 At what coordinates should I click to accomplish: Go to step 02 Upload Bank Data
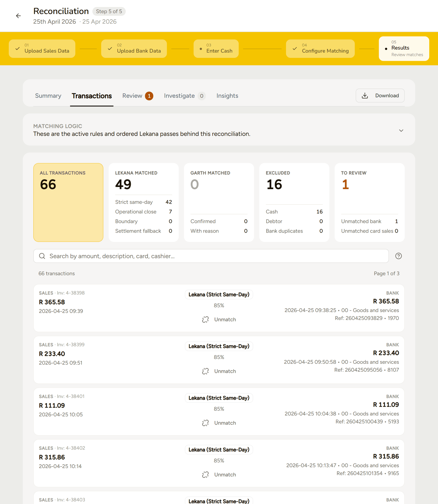point(134,49)
